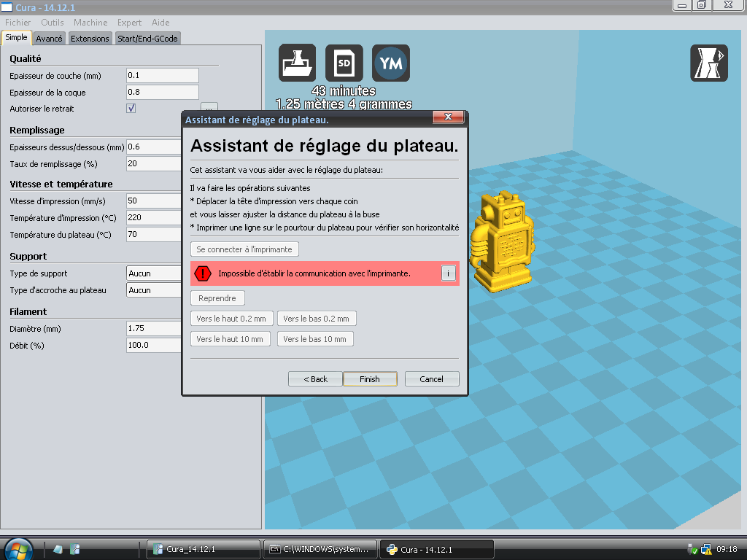747x560 pixels.
Task: Click the Windows Start orb
Action: coord(18,549)
